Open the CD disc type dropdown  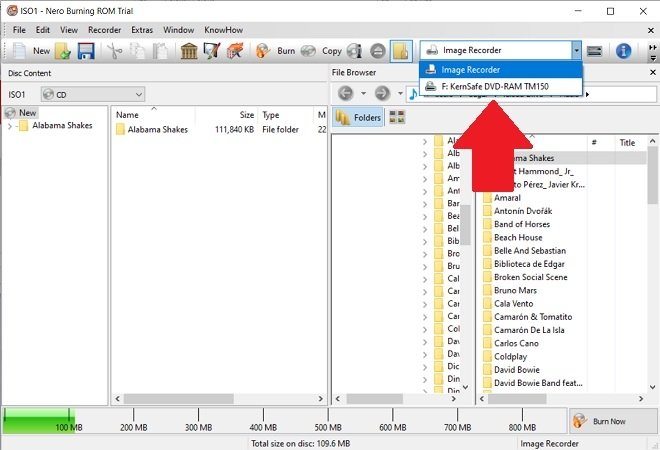pyautogui.click(x=93, y=94)
